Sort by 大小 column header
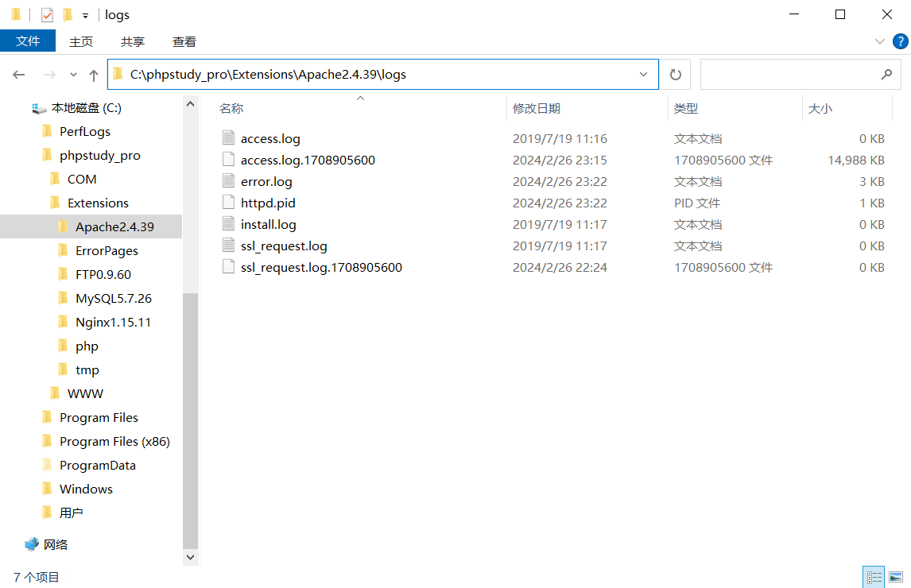The height and width of the screenshot is (588, 911). [x=820, y=108]
